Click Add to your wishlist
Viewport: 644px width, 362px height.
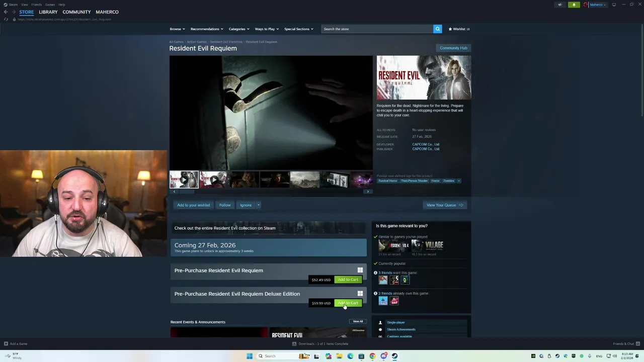point(193,205)
